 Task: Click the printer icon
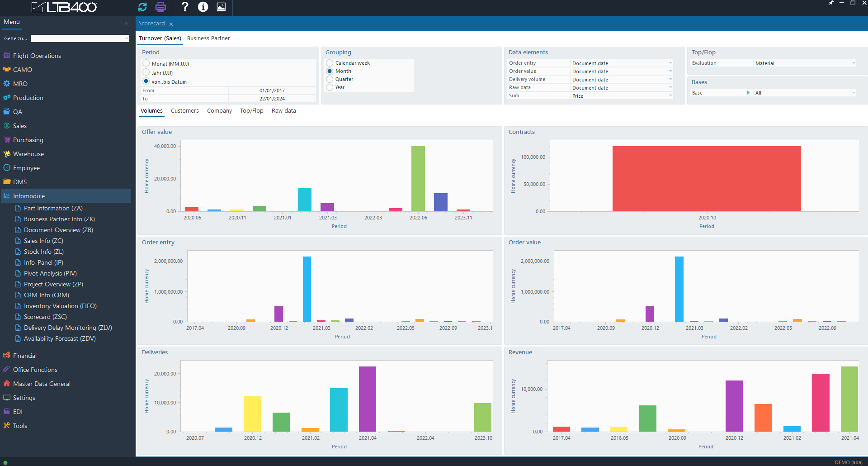tap(160, 7)
